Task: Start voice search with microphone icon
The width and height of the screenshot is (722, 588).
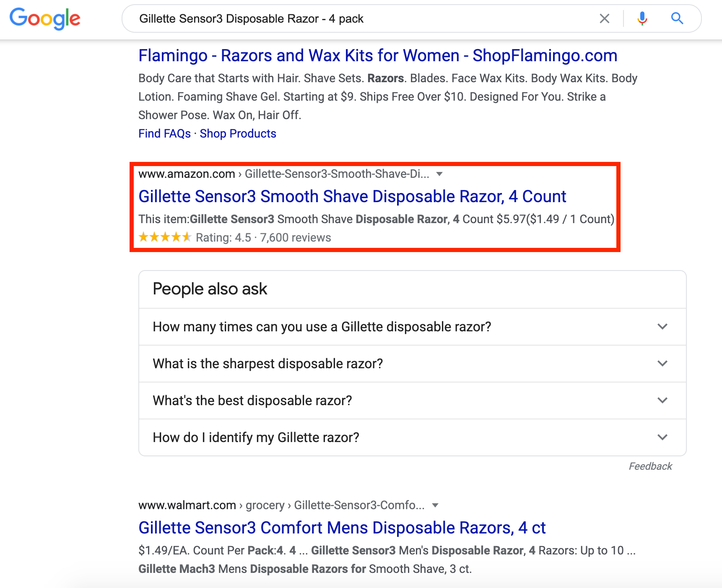Action: (642, 18)
